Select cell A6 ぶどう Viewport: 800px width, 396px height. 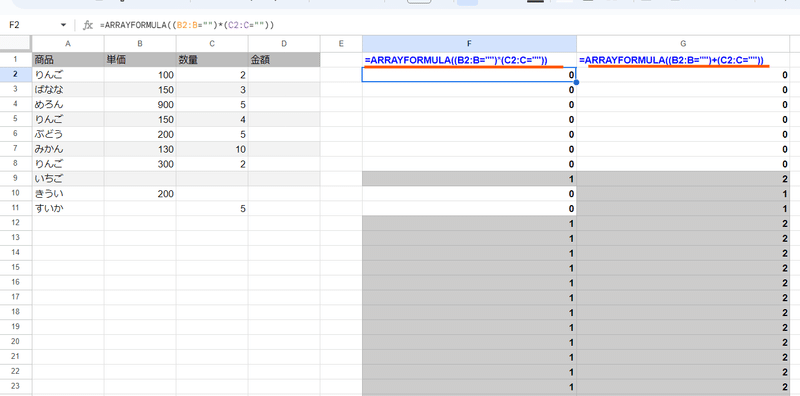pos(68,134)
